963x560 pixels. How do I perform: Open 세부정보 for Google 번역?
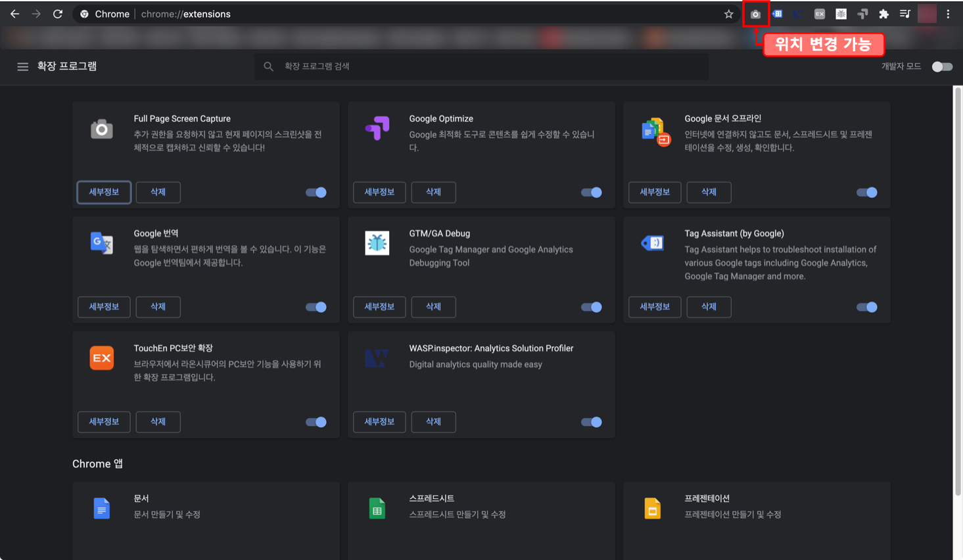[104, 307]
